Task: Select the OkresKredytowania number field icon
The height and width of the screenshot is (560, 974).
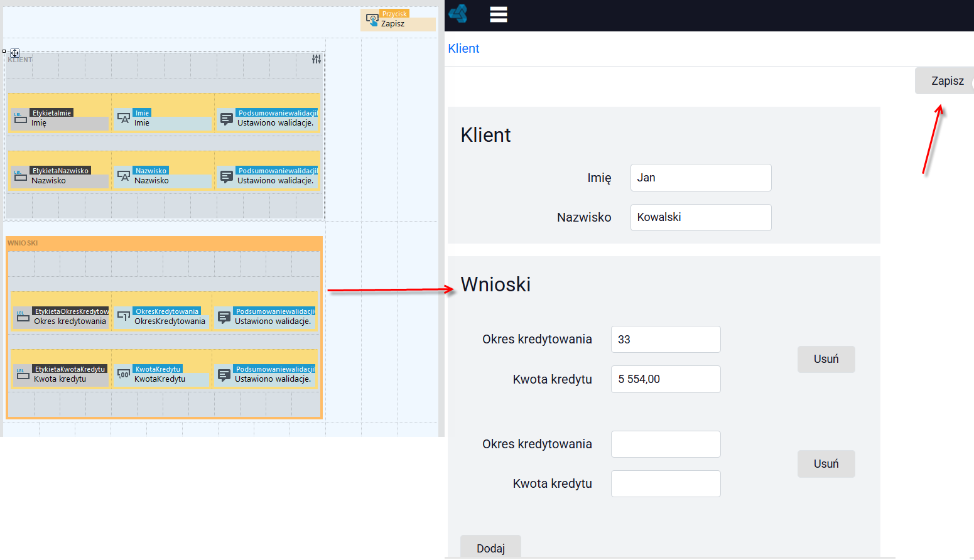Action: click(x=124, y=316)
